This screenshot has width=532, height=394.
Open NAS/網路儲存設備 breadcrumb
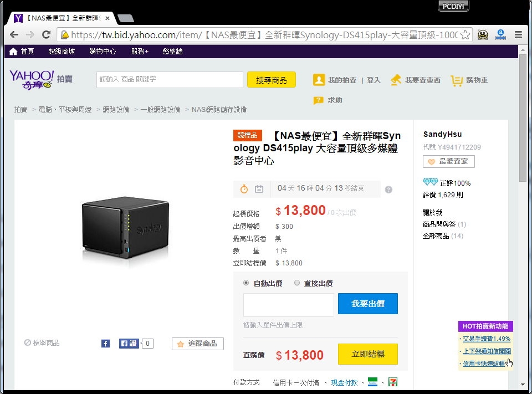point(219,110)
